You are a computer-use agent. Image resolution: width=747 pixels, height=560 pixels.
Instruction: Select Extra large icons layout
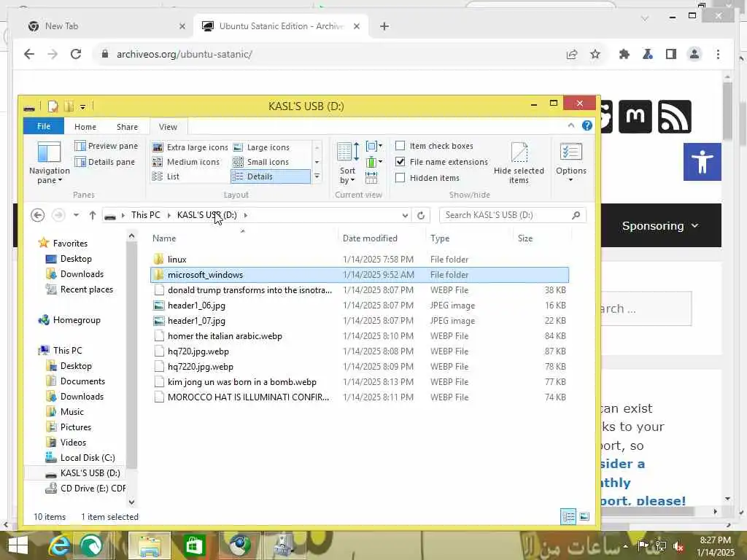point(190,147)
